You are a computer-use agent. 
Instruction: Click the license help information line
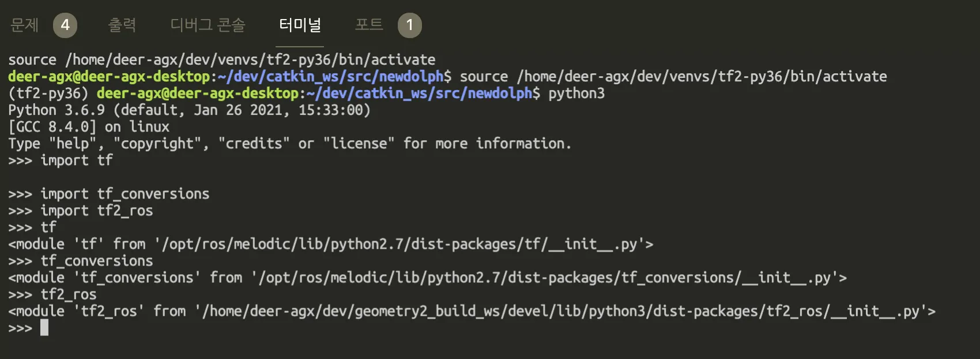289,144
